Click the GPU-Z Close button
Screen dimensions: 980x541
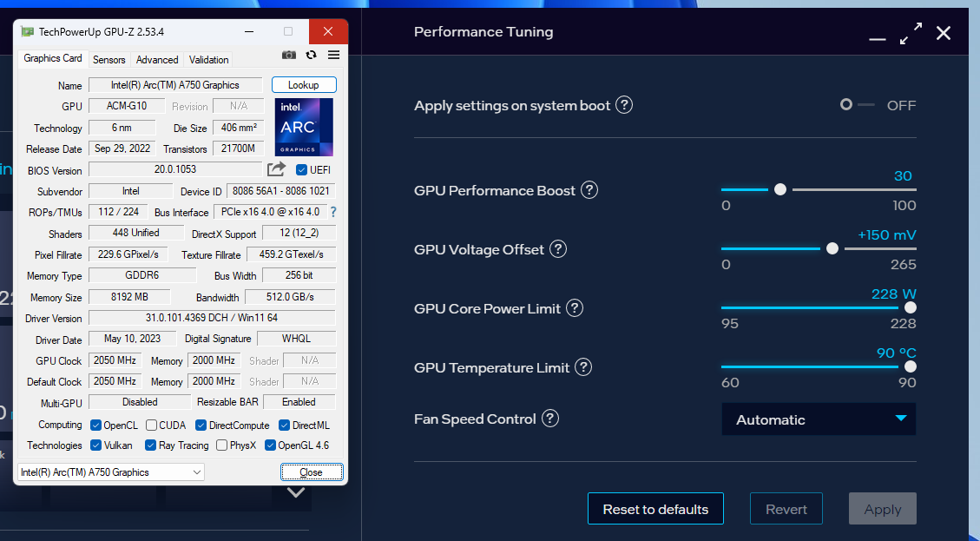312,472
